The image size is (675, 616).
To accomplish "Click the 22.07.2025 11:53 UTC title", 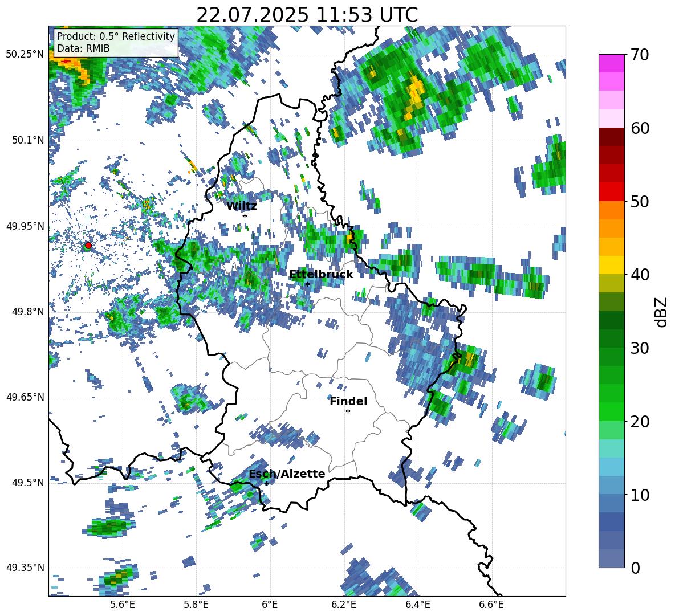I will pyautogui.click(x=307, y=15).
